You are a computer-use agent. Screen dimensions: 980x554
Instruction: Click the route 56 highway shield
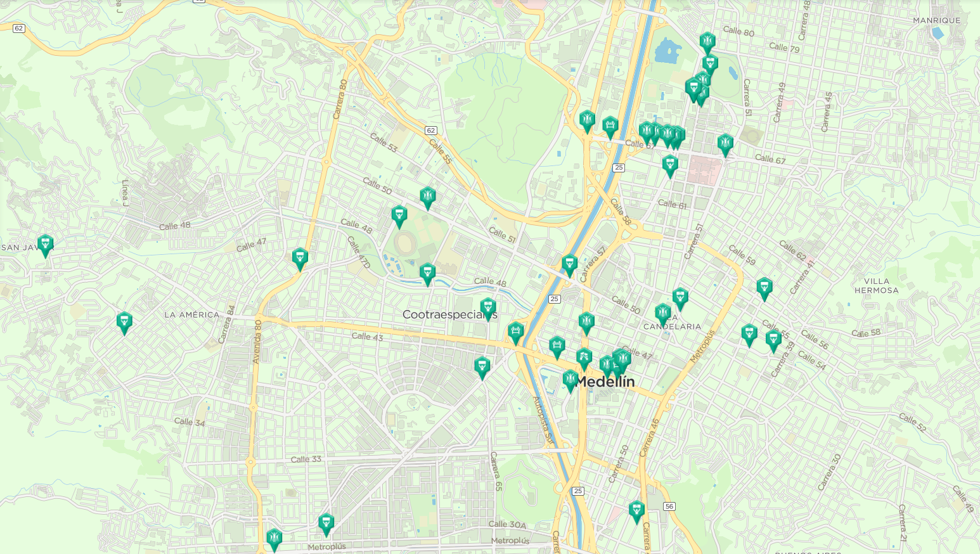pyautogui.click(x=669, y=506)
